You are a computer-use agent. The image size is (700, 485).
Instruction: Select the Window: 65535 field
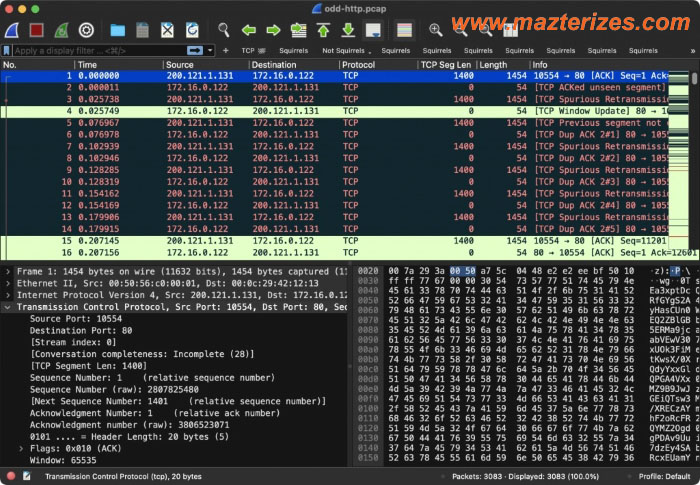click(63, 460)
